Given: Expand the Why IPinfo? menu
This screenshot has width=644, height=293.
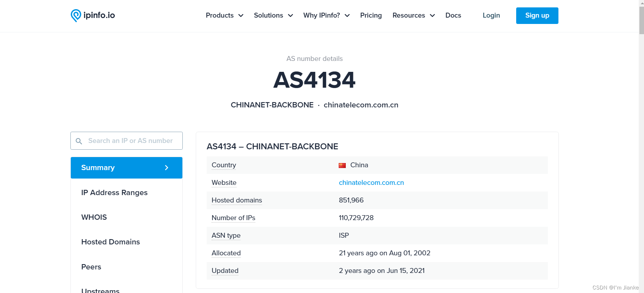Looking at the screenshot, I should (326, 15).
